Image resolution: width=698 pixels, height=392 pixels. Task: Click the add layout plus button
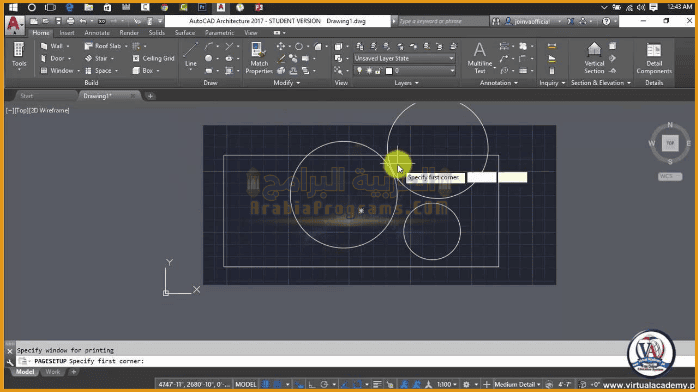[x=73, y=372]
